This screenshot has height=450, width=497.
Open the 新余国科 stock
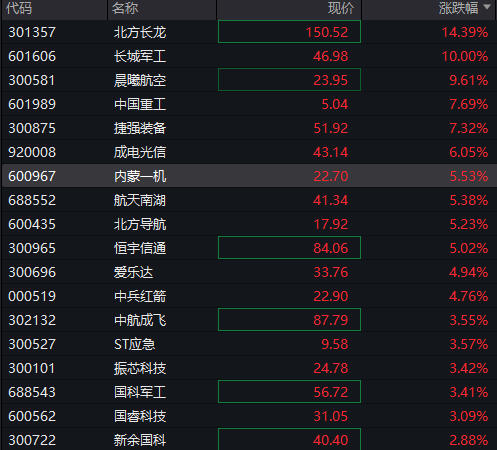click(140, 440)
